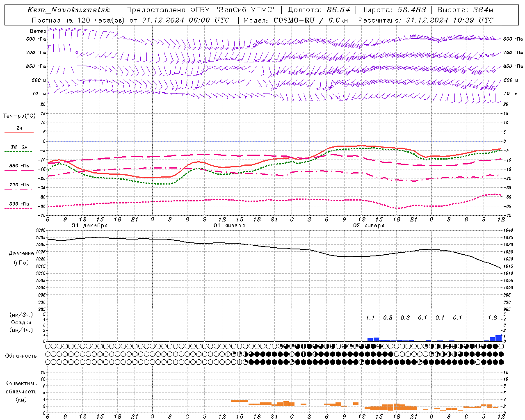This screenshot has height=420, width=525.
Task: Click the 02 января date label
Action: pos(369,226)
